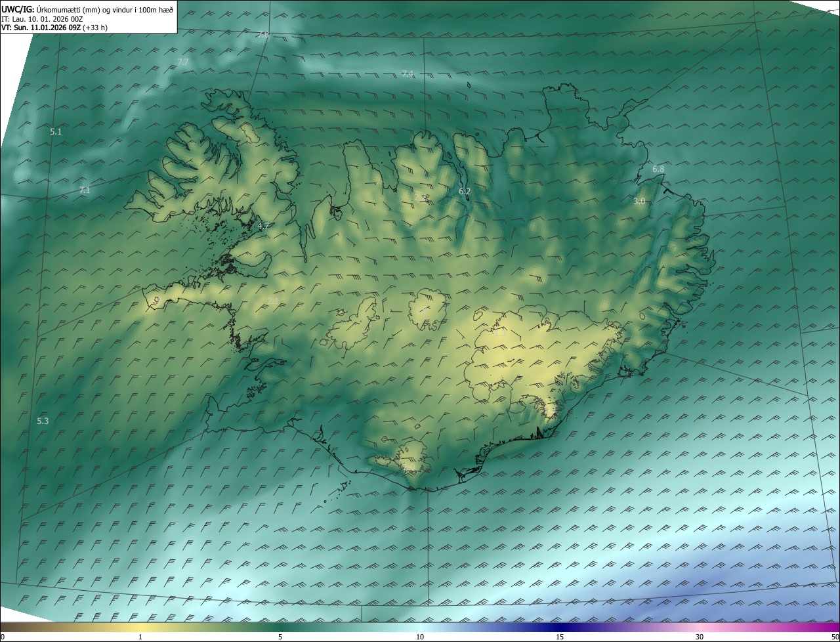
Task: Click the 7.1 value label on map
Action: [x=84, y=190]
